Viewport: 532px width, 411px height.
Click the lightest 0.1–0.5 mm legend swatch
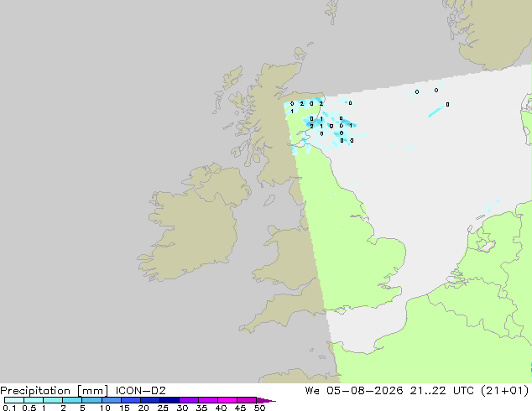point(14,400)
